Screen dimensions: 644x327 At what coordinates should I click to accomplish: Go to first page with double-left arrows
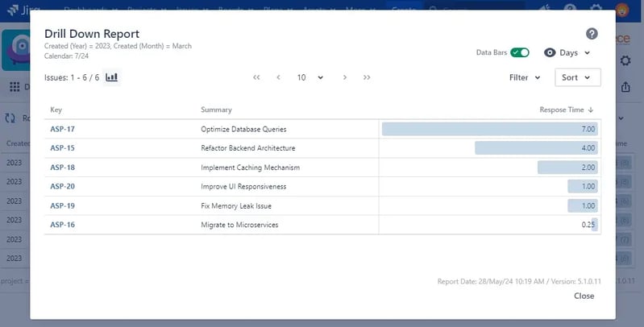tap(256, 77)
